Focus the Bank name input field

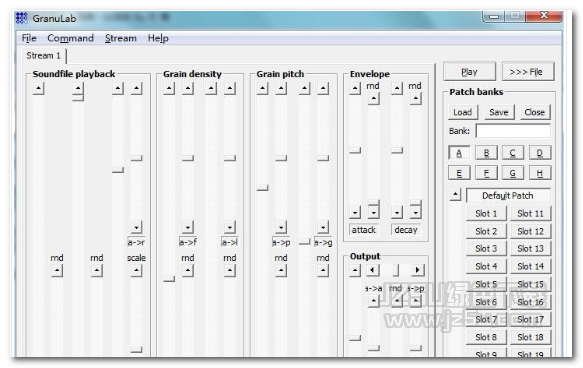[513, 131]
